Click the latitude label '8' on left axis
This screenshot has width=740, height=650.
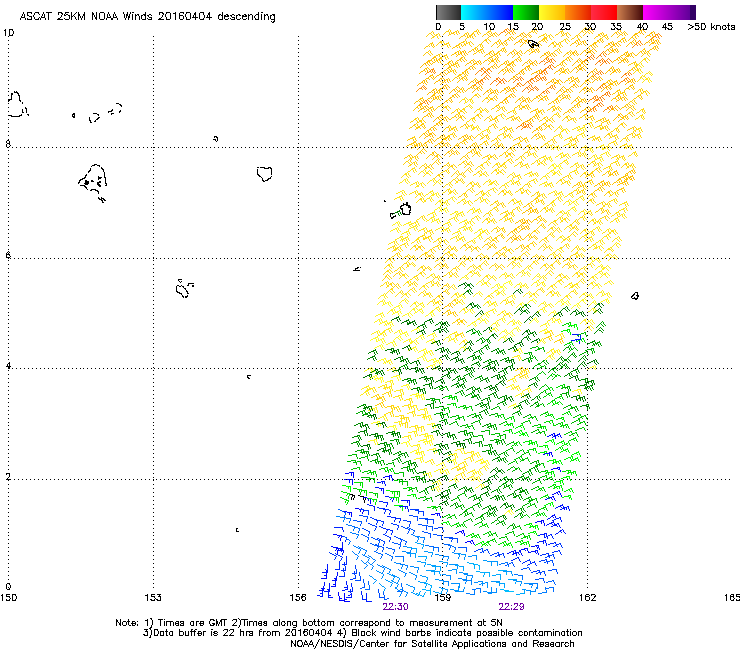click(x=8, y=144)
